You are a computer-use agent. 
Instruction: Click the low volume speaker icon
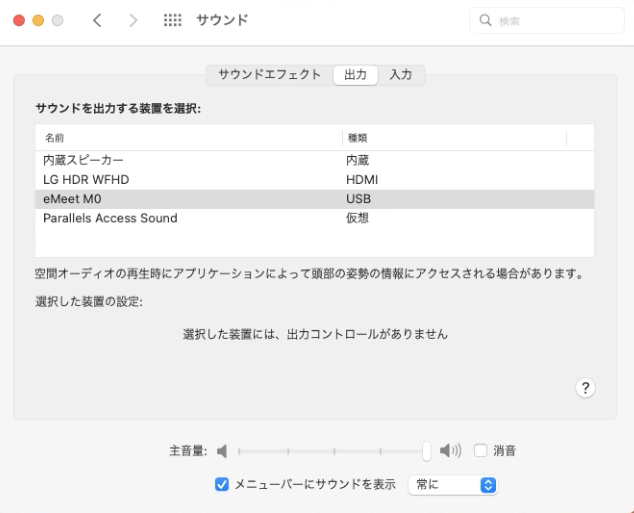222,451
